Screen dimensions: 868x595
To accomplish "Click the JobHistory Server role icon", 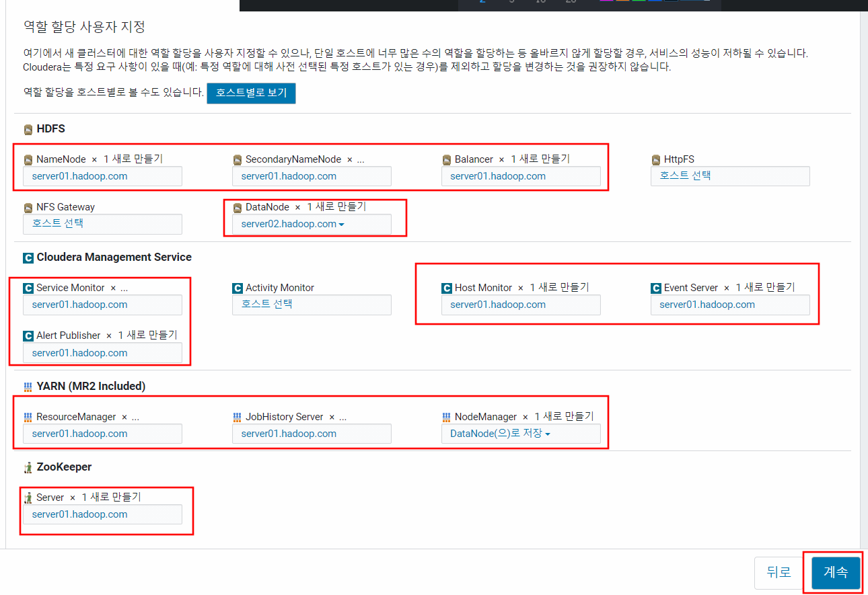I will (238, 418).
